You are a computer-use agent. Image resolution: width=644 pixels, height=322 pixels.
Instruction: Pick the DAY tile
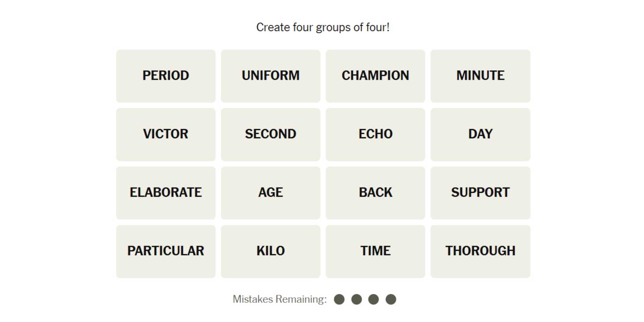tap(480, 134)
